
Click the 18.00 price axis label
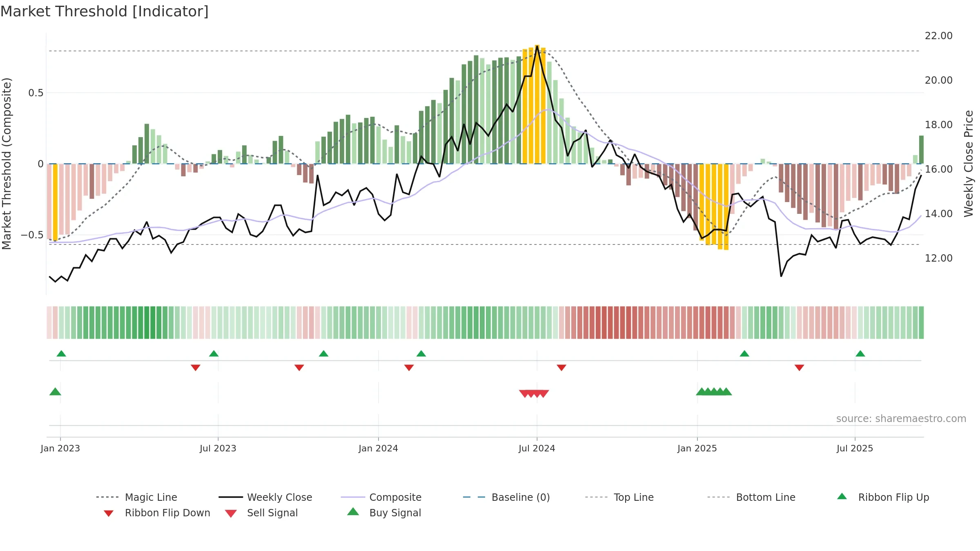[939, 125]
